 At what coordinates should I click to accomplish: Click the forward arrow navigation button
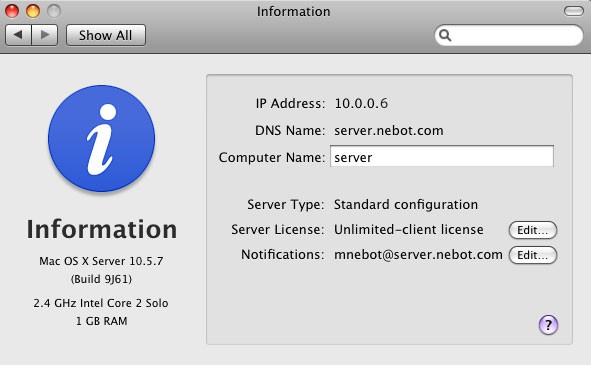[x=45, y=35]
